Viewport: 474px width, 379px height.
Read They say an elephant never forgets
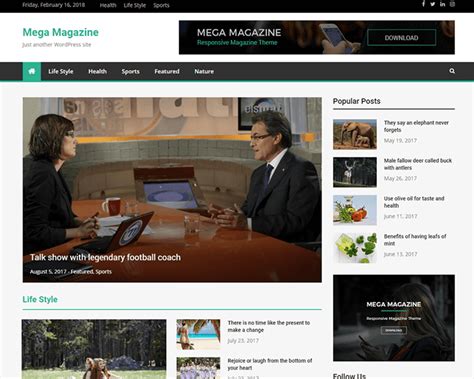pyautogui.click(x=416, y=126)
